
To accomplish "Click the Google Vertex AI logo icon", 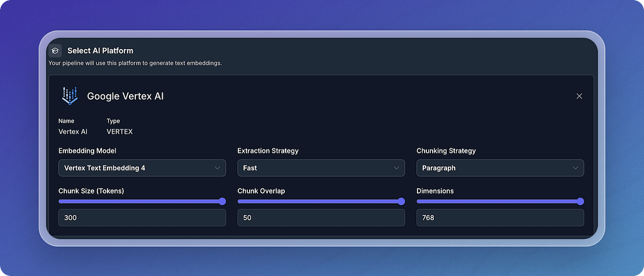I will click(x=70, y=96).
